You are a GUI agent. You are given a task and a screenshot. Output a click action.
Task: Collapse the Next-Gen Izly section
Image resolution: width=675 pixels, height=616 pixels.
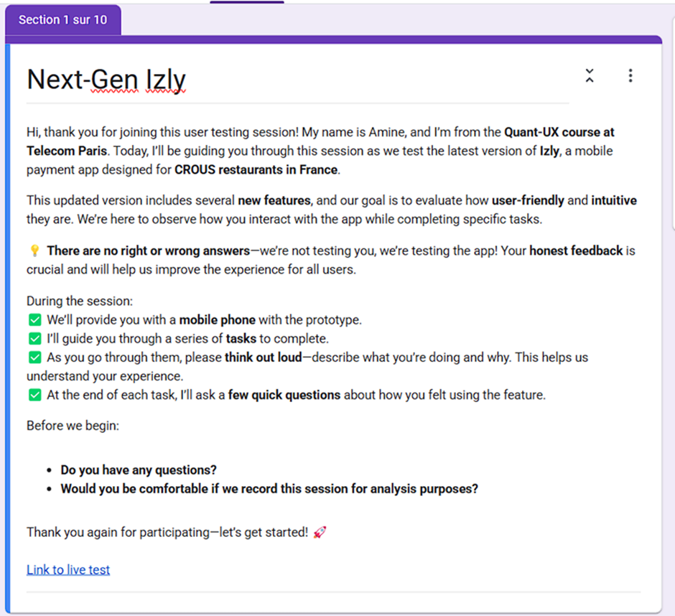point(590,76)
